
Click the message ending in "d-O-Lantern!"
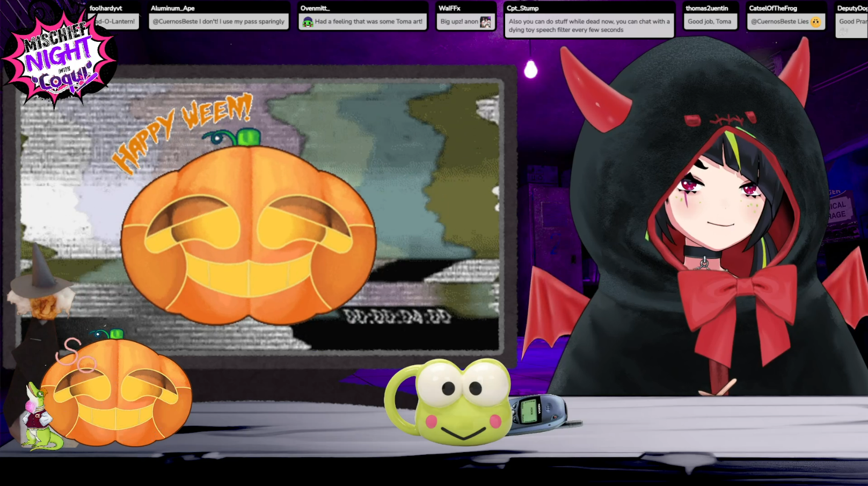coord(115,21)
